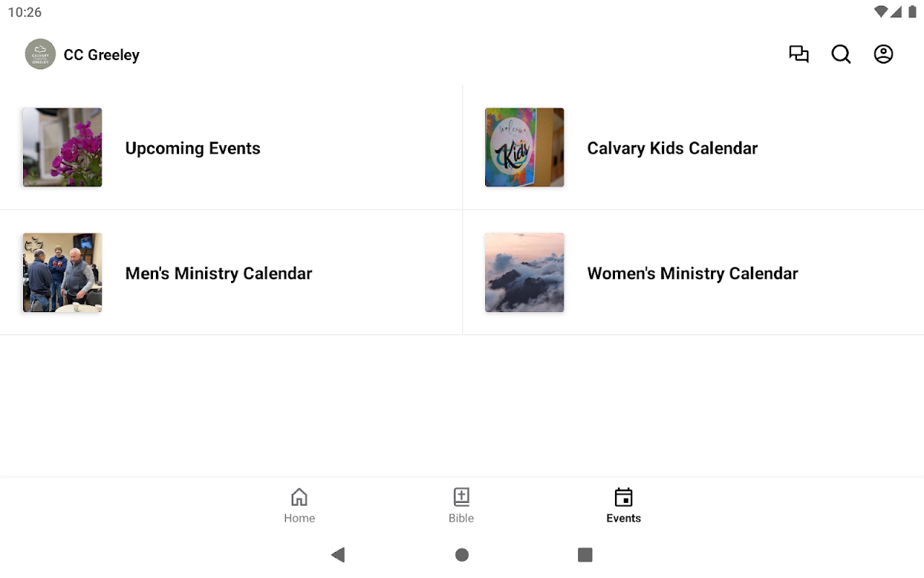
Task: Open the user profile icon
Action: click(x=884, y=54)
